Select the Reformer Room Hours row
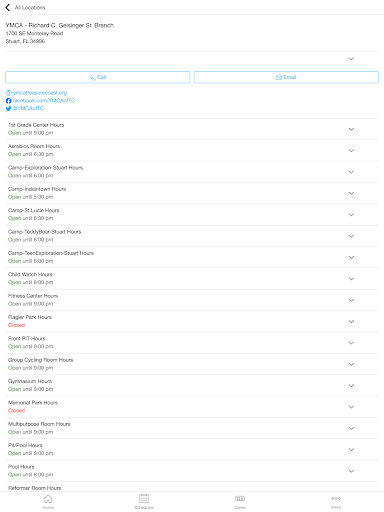 click(192, 487)
